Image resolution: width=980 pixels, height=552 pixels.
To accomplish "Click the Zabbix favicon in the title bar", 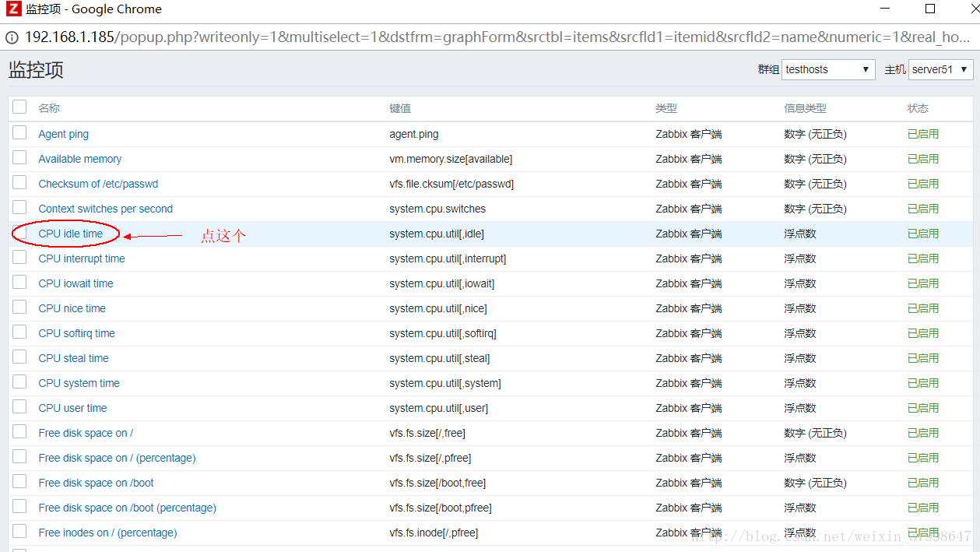I will point(13,9).
